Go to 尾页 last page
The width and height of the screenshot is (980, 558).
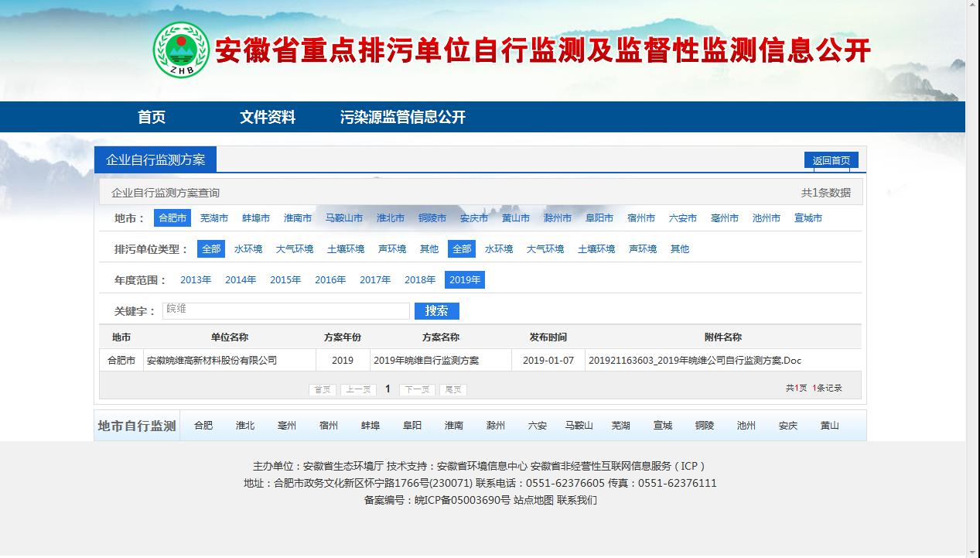pyautogui.click(x=452, y=389)
